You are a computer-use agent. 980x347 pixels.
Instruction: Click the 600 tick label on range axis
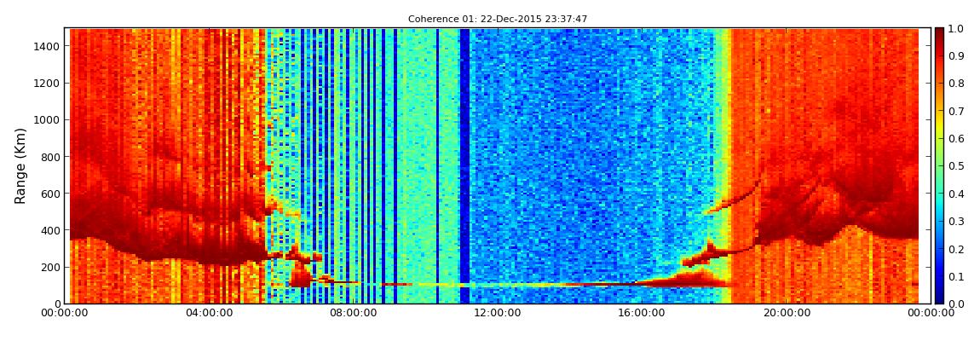pyautogui.click(x=50, y=194)
